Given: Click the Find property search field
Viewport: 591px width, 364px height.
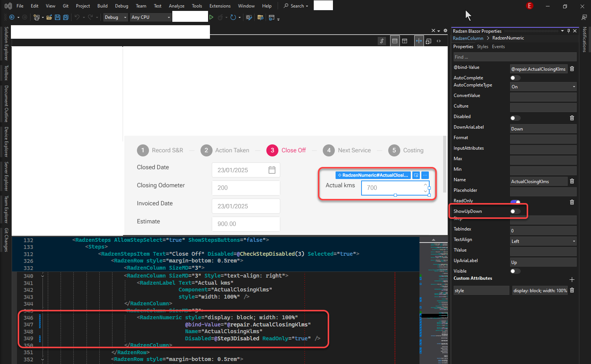Looking at the screenshot, I should (515, 57).
